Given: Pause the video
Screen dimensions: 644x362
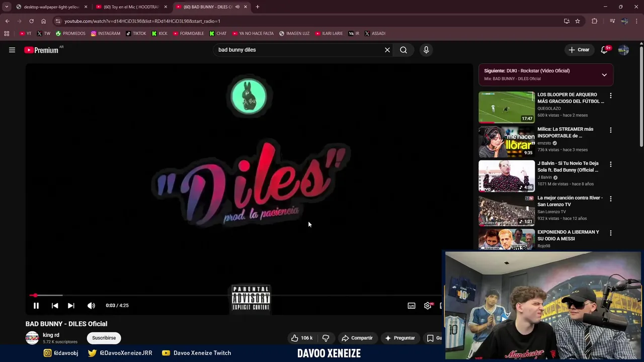Looking at the screenshot, I should point(36,305).
